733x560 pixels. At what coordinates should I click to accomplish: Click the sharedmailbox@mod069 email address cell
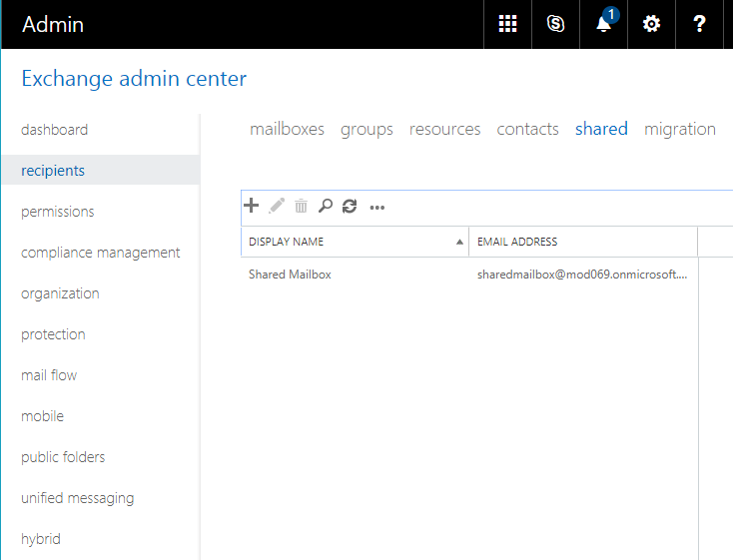tap(582, 275)
